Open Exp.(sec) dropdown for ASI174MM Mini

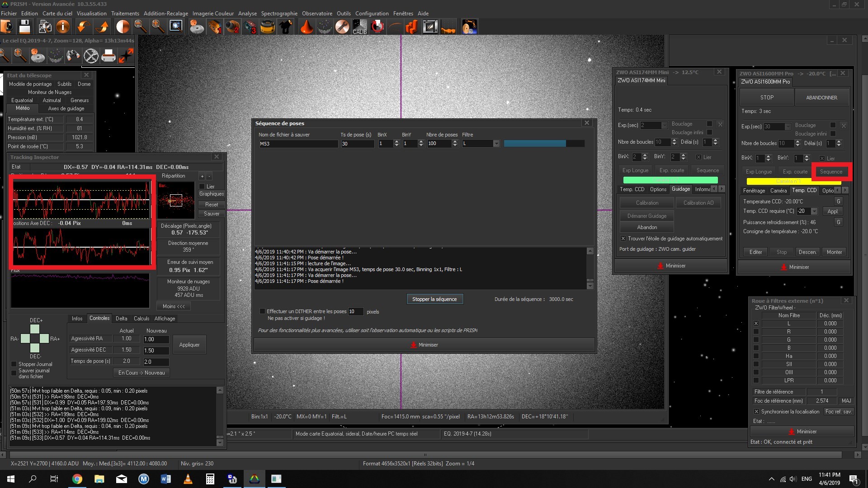click(x=664, y=125)
